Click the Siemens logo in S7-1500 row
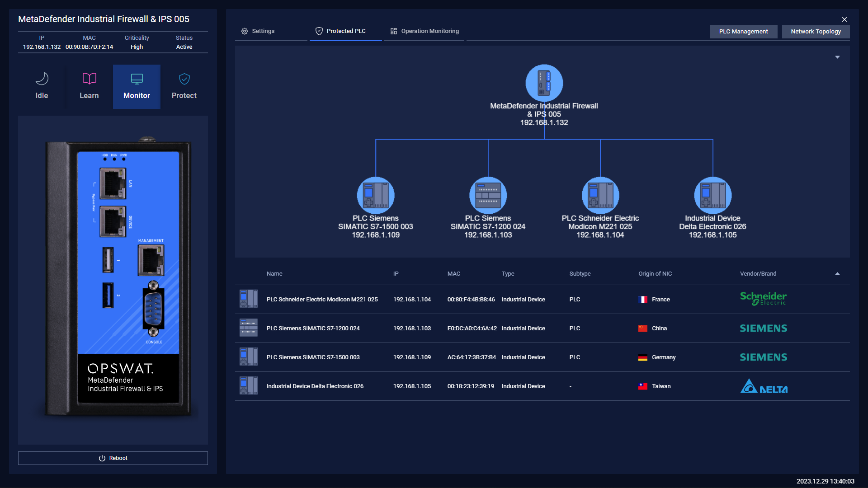The height and width of the screenshot is (488, 868). [763, 357]
